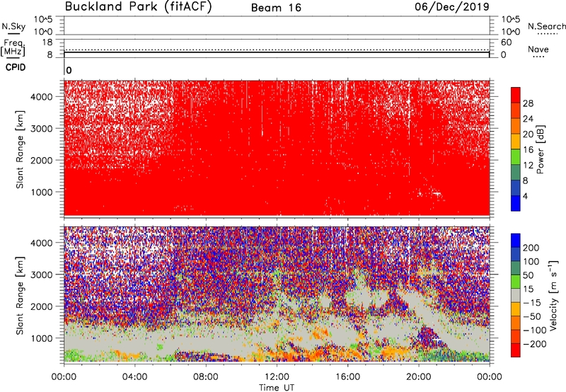Screen dimensions: 566x392
Task: Click the Nave legend label
Action: click(538, 50)
